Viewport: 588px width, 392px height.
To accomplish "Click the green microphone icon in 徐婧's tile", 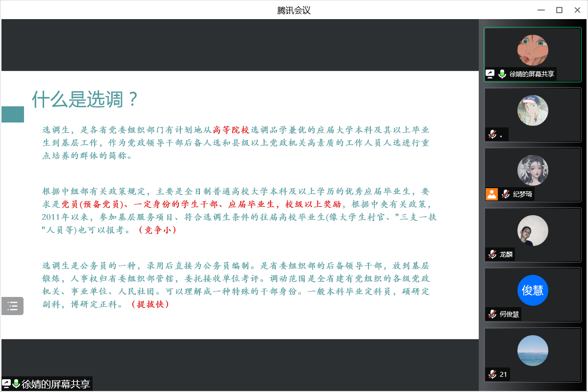I will (502, 74).
